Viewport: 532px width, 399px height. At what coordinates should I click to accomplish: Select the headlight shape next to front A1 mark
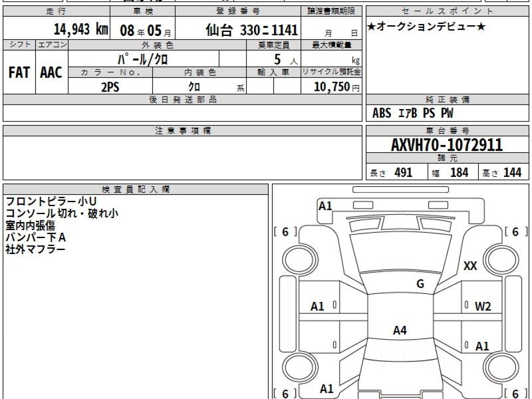click(362, 204)
